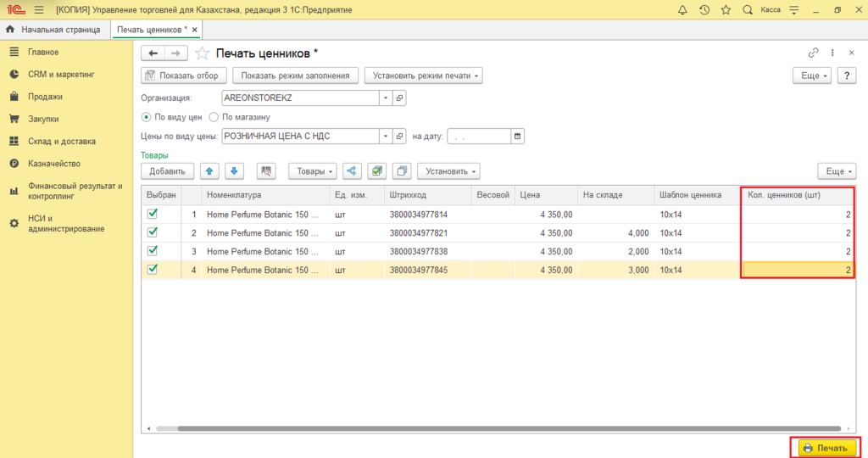Navigate forward with right arrow
This screenshot has height=458, width=868.
(175, 53)
